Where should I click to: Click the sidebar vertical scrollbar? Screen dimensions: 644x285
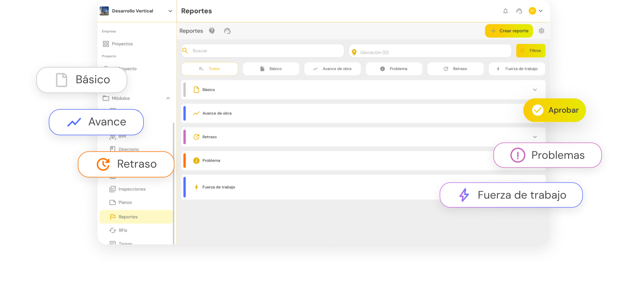[174, 183]
